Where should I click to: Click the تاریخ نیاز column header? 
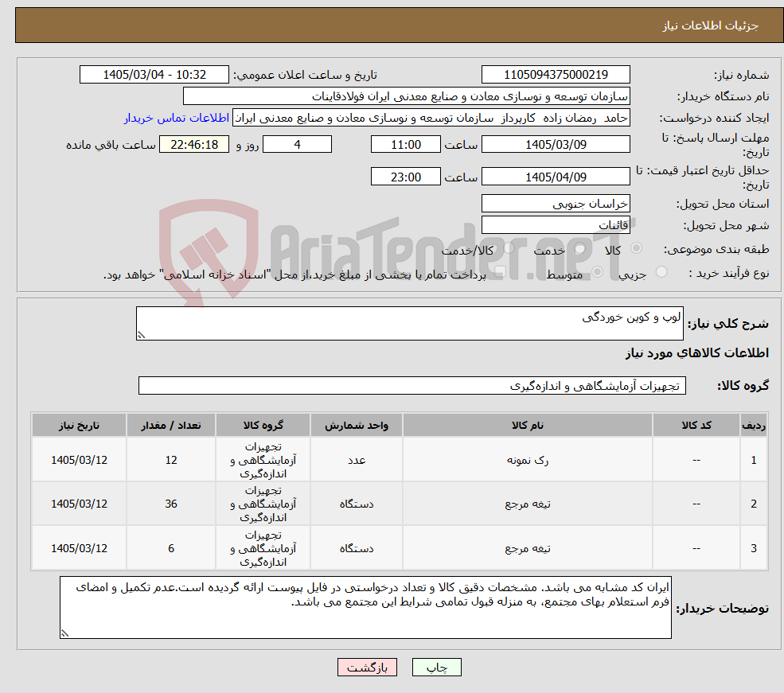click(79, 425)
